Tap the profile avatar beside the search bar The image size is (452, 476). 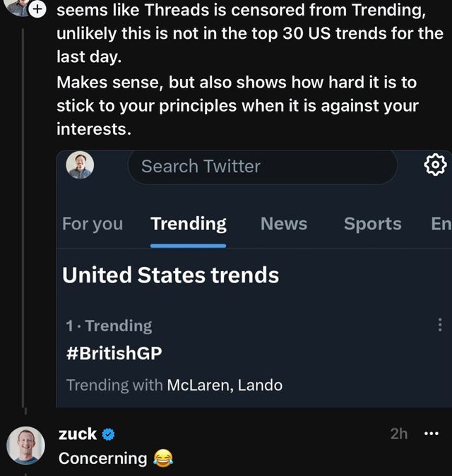[80, 166]
